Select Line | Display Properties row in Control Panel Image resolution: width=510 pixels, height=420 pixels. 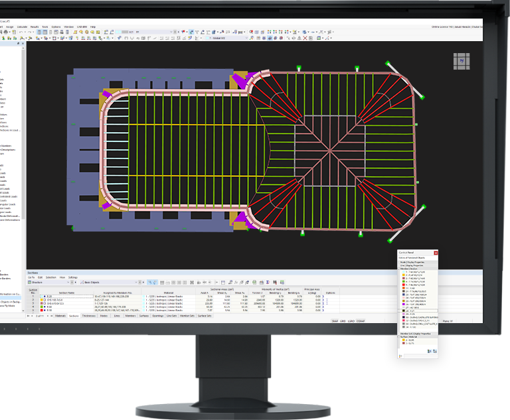pos(418,265)
